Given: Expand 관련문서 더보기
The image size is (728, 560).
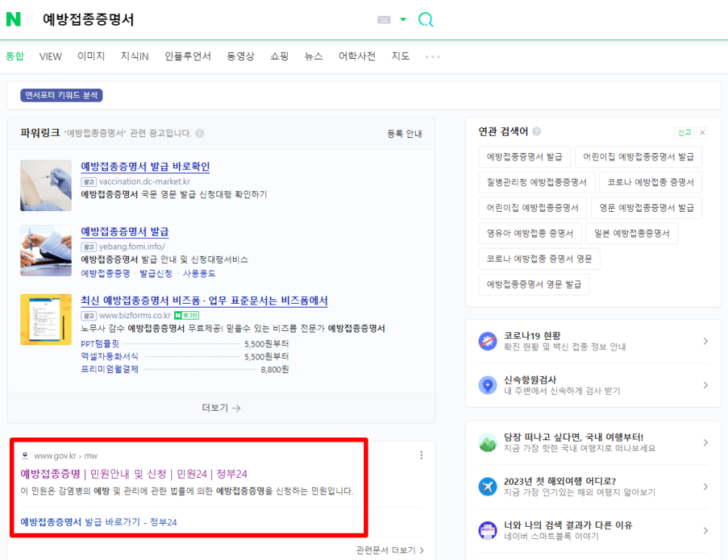Looking at the screenshot, I should click(x=390, y=550).
